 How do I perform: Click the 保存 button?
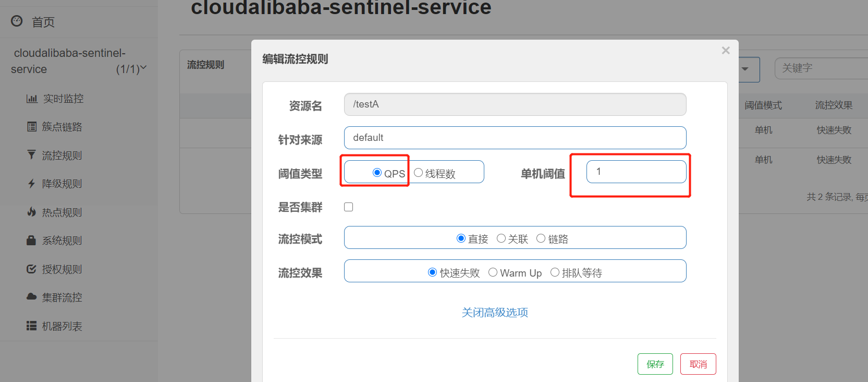coord(655,364)
